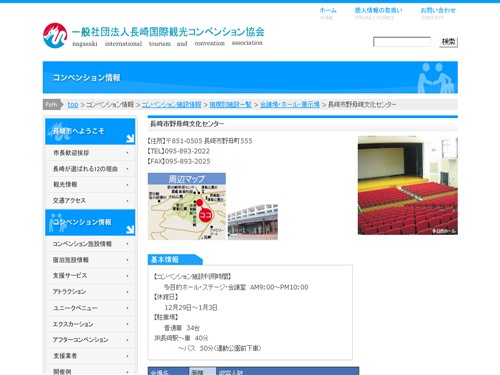Follow the top breadcrumb link
Image resolution: width=500 pixels, height=375 pixels.
coord(73,104)
